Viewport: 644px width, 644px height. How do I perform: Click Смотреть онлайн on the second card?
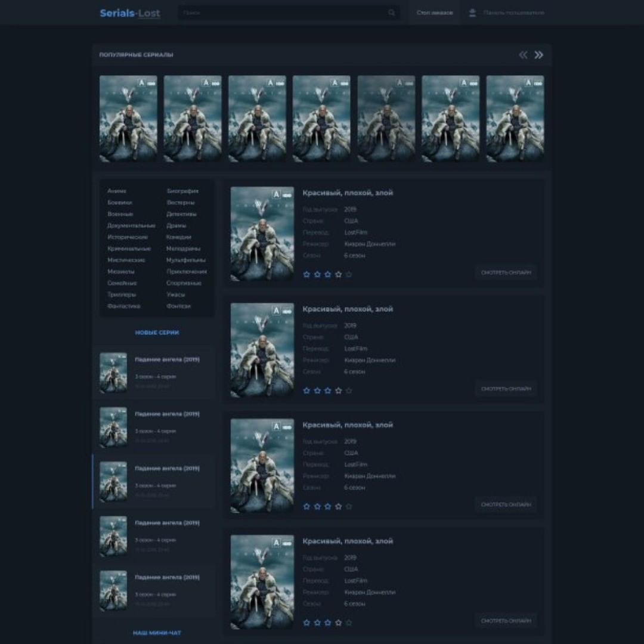506,389
